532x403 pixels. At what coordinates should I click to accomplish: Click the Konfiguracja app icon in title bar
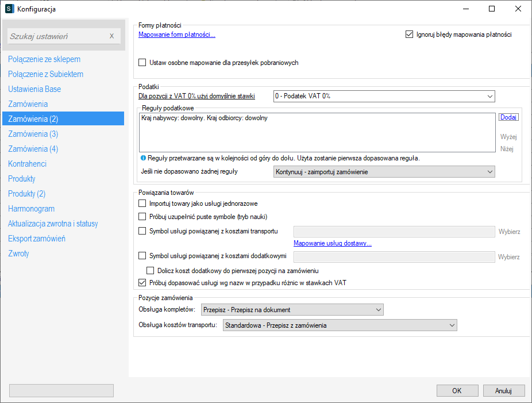(x=9, y=9)
